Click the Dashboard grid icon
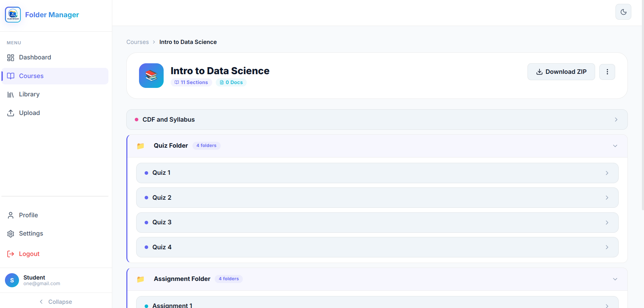Viewport: 644px width, 308px height. click(11, 58)
